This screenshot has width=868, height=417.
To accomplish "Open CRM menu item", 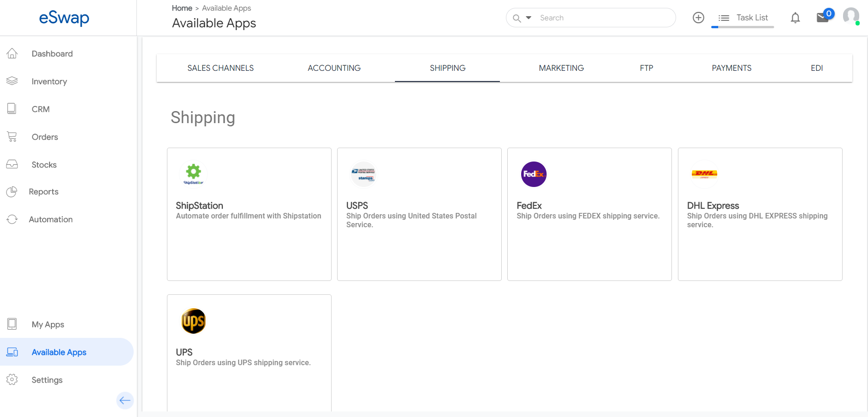I will coord(41,109).
